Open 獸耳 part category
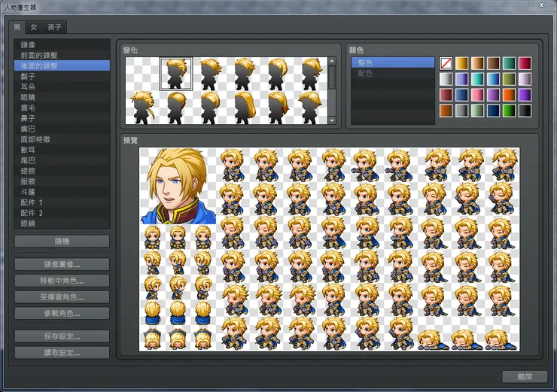The height and width of the screenshot is (392, 557). point(62,150)
